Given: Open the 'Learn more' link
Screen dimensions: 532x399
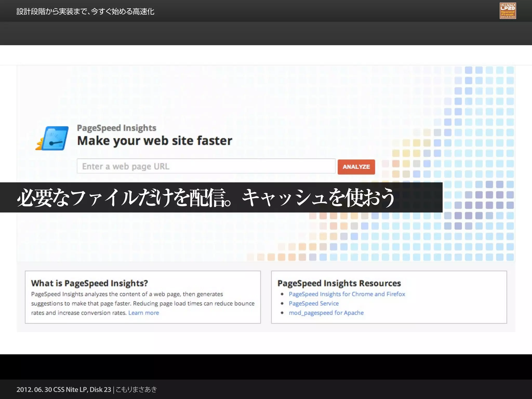Looking at the screenshot, I should click(x=144, y=313).
